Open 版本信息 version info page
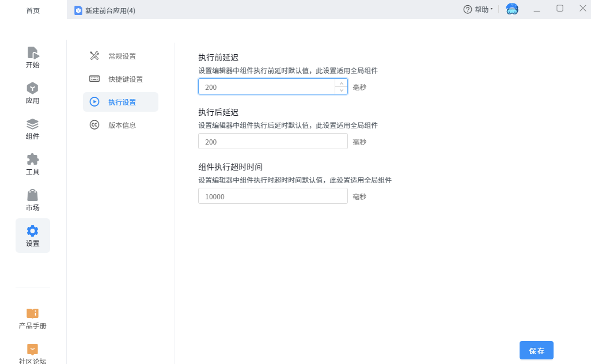591x364 pixels. pyautogui.click(x=121, y=125)
